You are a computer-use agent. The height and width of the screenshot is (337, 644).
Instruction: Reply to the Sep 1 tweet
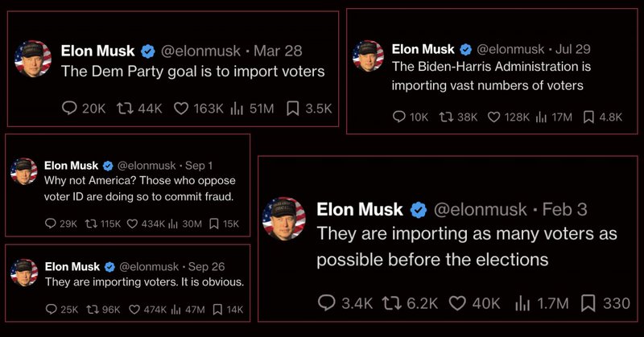tap(51, 224)
